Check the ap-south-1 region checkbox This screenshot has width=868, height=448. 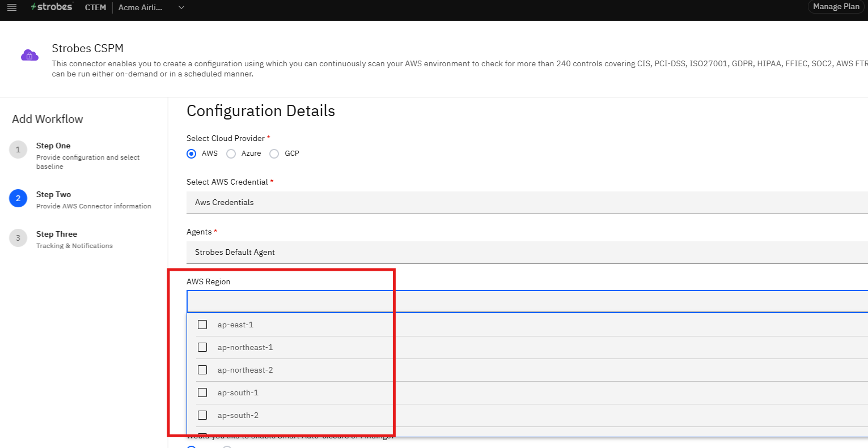tap(202, 392)
